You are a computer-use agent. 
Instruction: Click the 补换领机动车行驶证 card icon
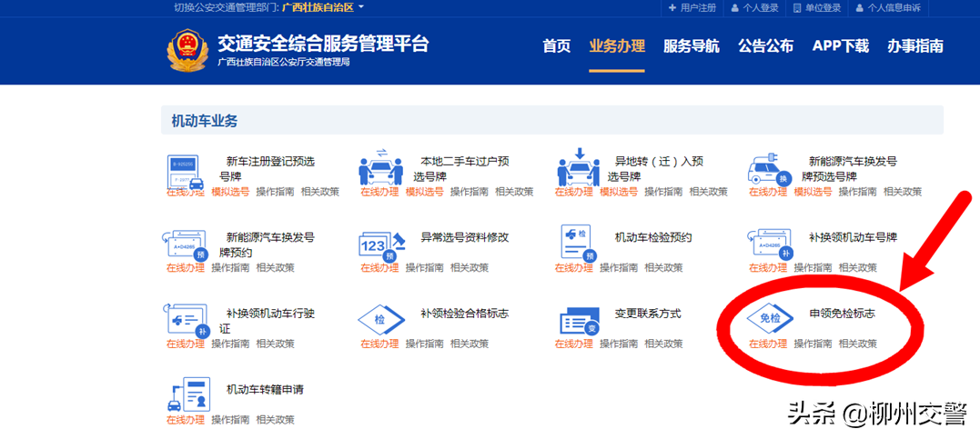tap(186, 320)
